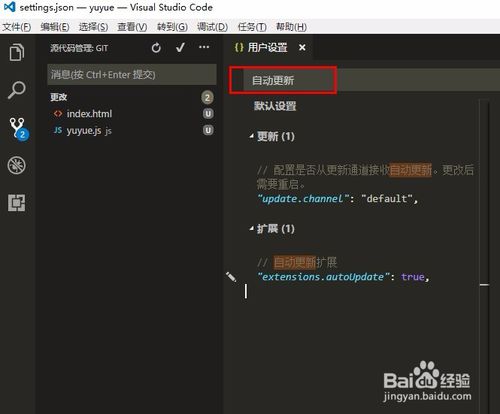Open yuyue.js in changes list
The image size is (500, 414).
pos(84,130)
